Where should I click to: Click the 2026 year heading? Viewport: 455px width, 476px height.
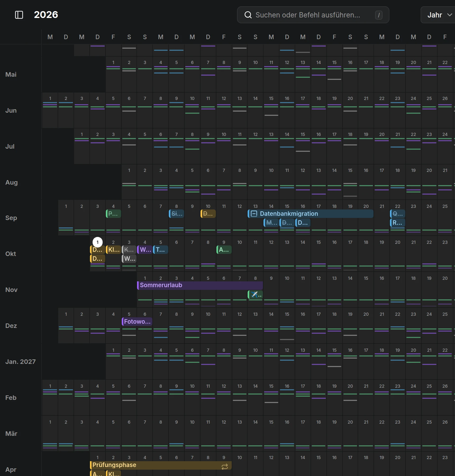pyautogui.click(x=46, y=15)
